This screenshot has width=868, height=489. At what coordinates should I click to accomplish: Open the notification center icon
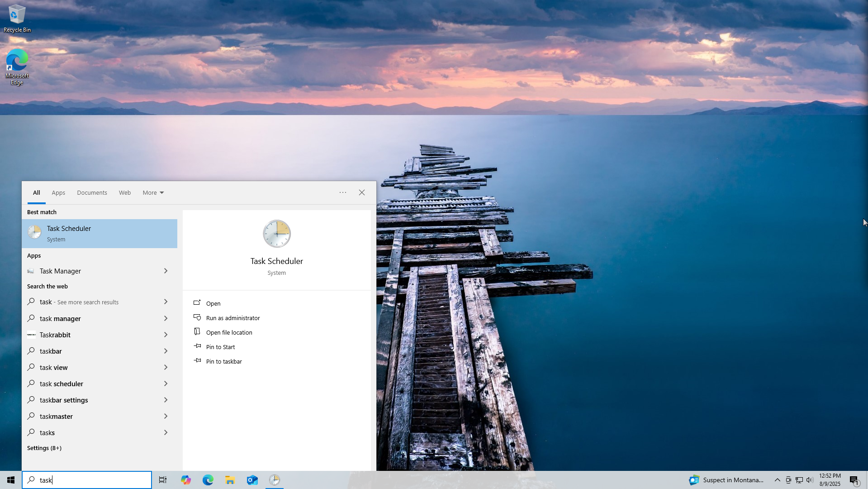pyautogui.click(x=854, y=480)
